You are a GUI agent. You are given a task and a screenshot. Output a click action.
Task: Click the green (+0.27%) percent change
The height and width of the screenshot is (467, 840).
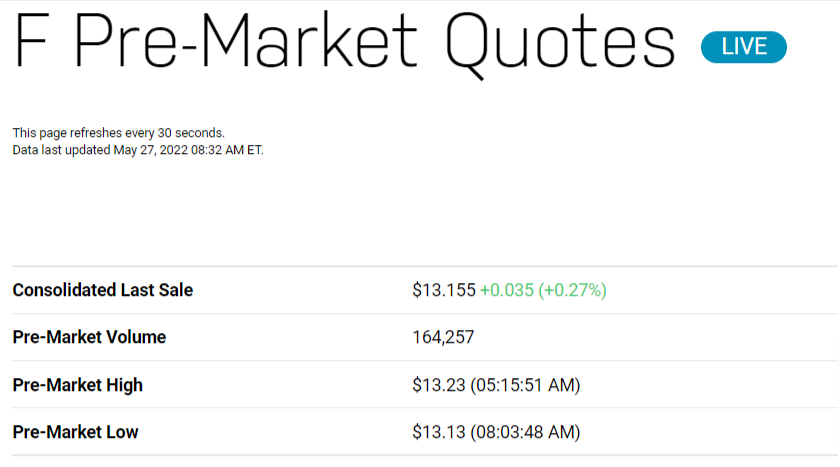pyautogui.click(x=573, y=290)
